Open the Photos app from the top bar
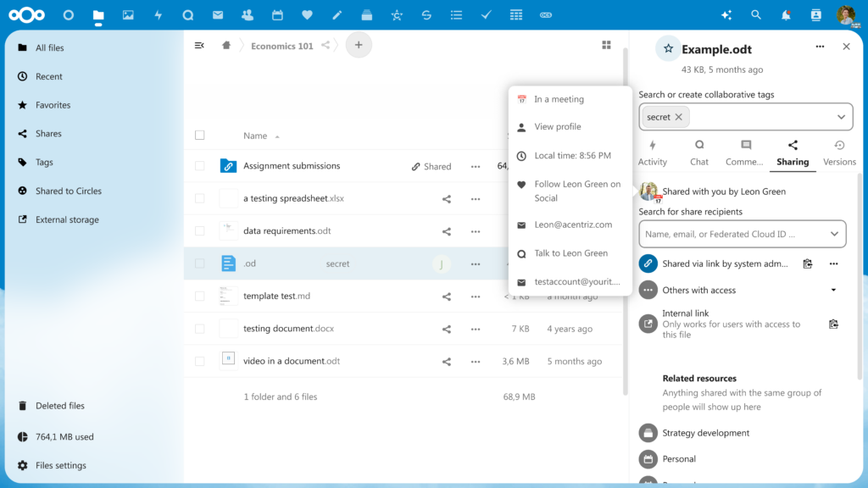 click(129, 14)
